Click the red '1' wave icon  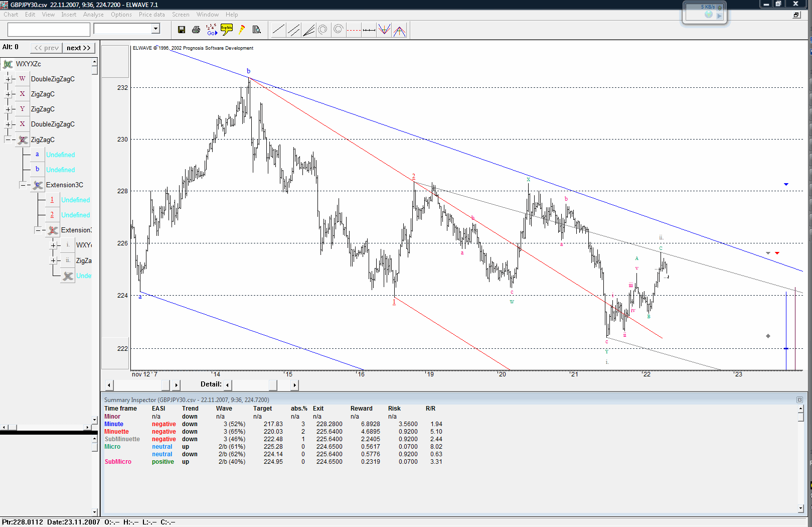(52, 200)
